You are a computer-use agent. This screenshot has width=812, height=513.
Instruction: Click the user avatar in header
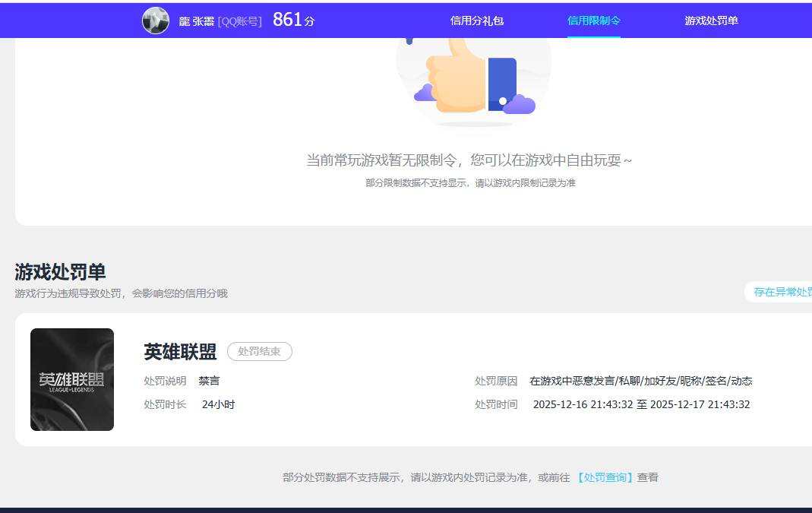click(156, 21)
